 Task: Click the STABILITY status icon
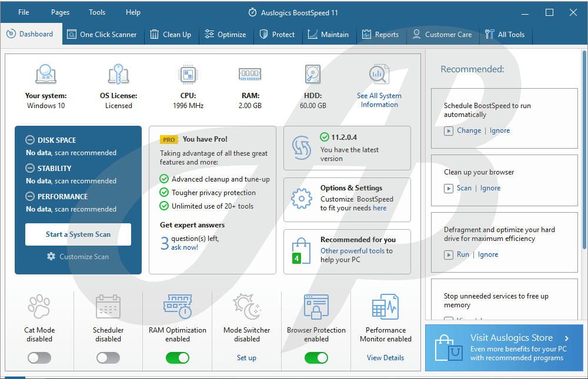[x=30, y=168]
